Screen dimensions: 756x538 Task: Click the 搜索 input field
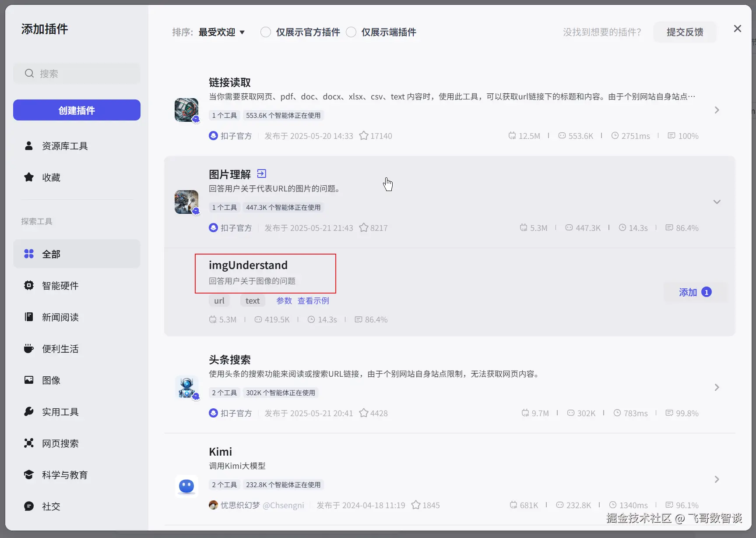pos(77,73)
